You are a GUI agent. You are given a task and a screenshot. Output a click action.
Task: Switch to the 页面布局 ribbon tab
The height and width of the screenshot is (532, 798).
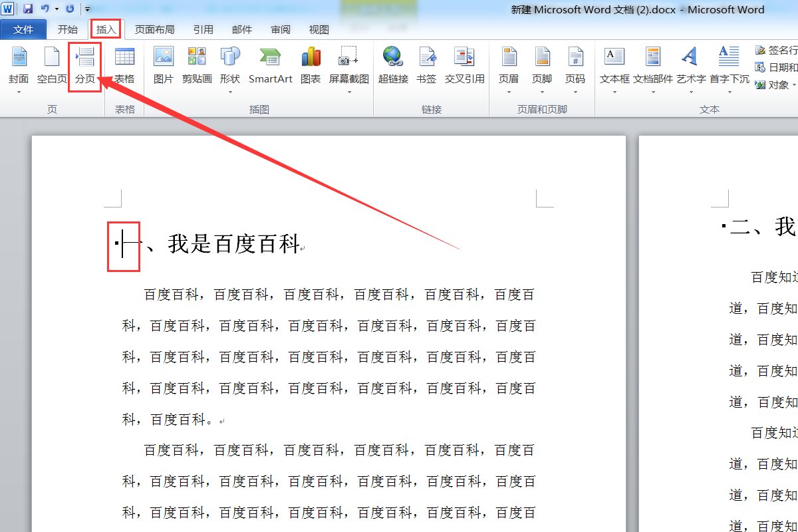pos(155,29)
